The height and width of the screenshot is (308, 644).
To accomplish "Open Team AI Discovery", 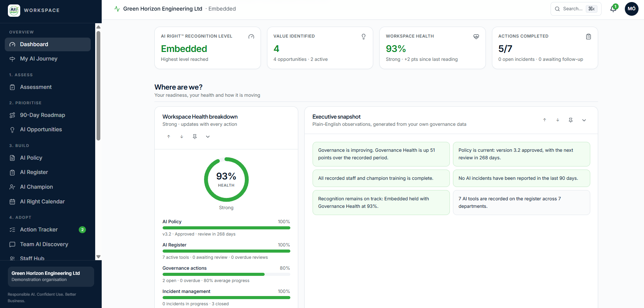I will tap(48, 244).
